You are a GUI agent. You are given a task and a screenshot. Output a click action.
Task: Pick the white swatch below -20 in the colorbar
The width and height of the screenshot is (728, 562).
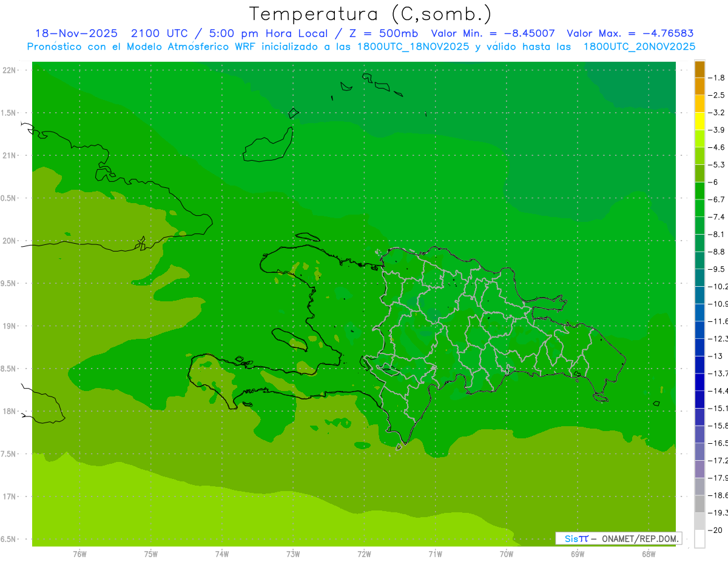[x=699, y=539]
